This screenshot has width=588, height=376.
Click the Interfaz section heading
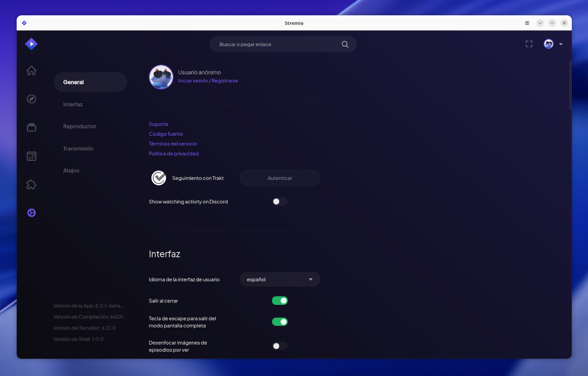[165, 254]
